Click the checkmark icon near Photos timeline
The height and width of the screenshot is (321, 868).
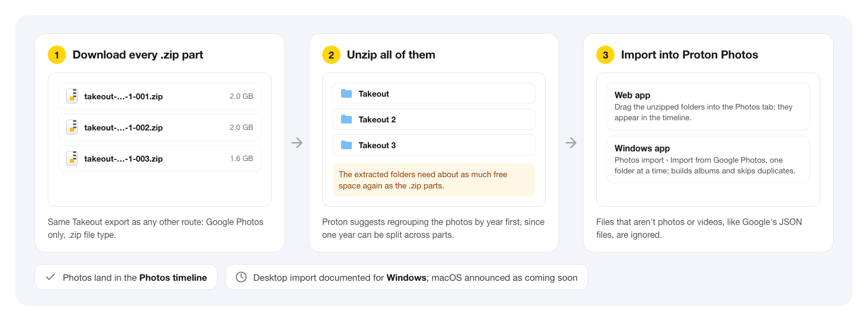coord(50,277)
